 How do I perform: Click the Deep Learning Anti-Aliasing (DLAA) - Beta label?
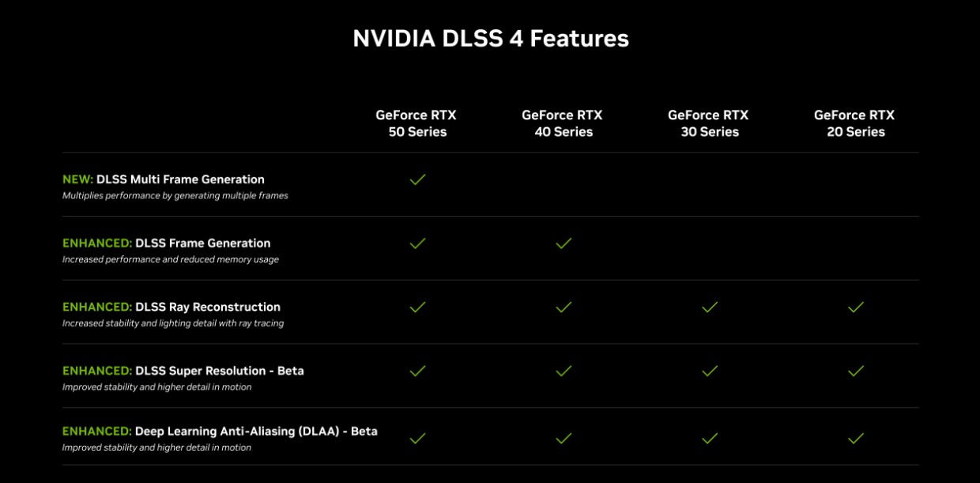(255, 432)
